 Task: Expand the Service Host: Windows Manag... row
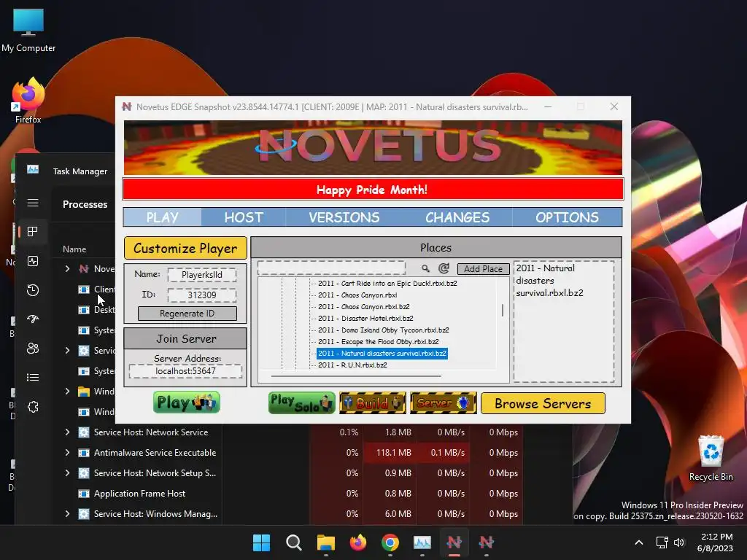(x=67, y=514)
